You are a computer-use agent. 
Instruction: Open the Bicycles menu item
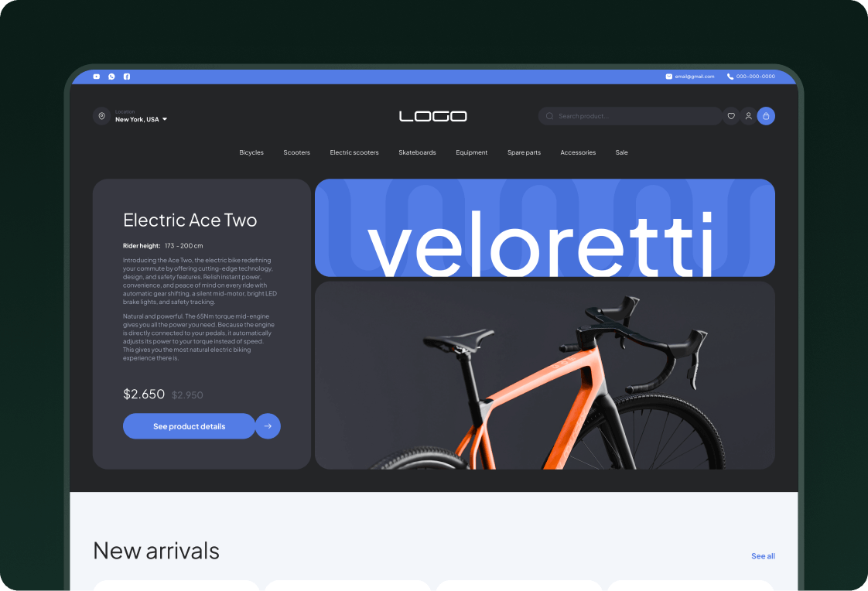coord(251,152)
